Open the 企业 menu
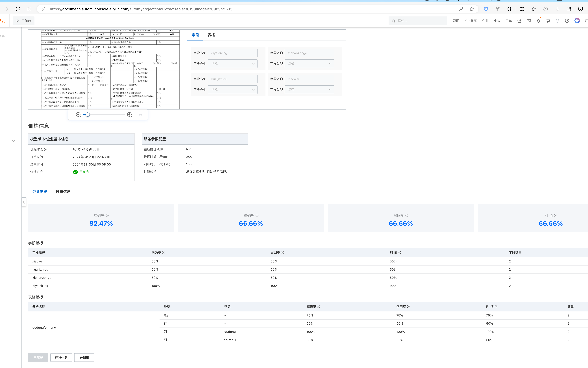This screenshot has height=368, width=588. (485, 21)
